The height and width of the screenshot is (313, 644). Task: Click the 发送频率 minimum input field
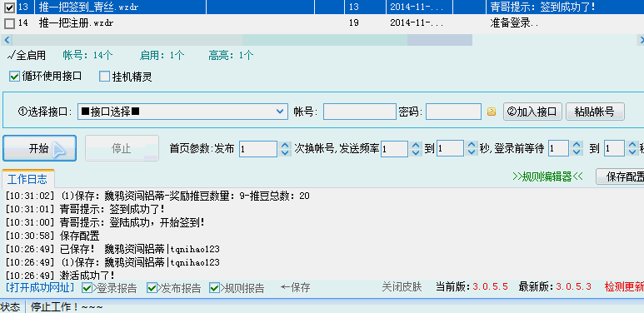[394, 149]
